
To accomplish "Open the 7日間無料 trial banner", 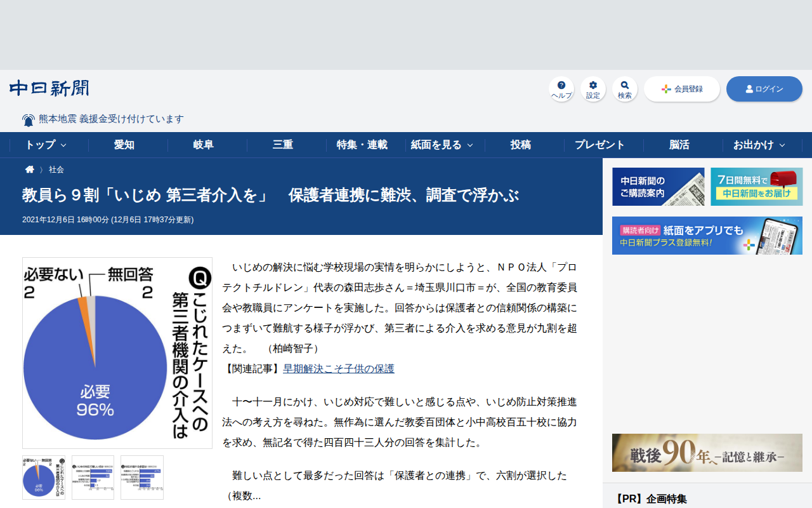I will click(756, 187).
